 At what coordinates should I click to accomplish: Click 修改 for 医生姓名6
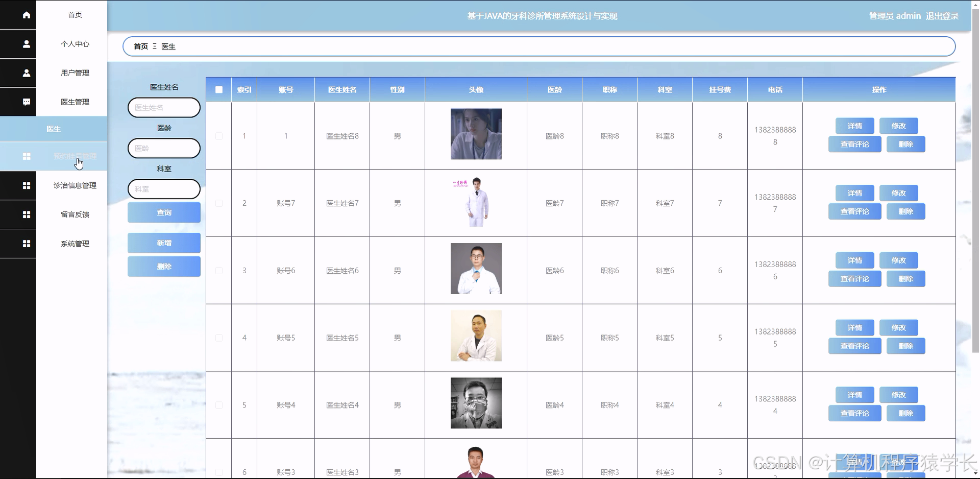[x=898, y=260]
